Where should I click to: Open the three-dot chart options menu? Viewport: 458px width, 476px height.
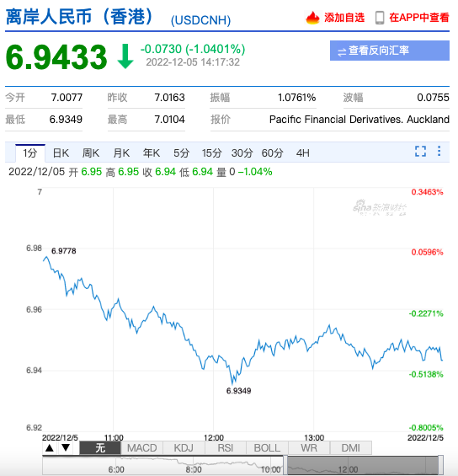pyautogui.click(x=439, y=151)
